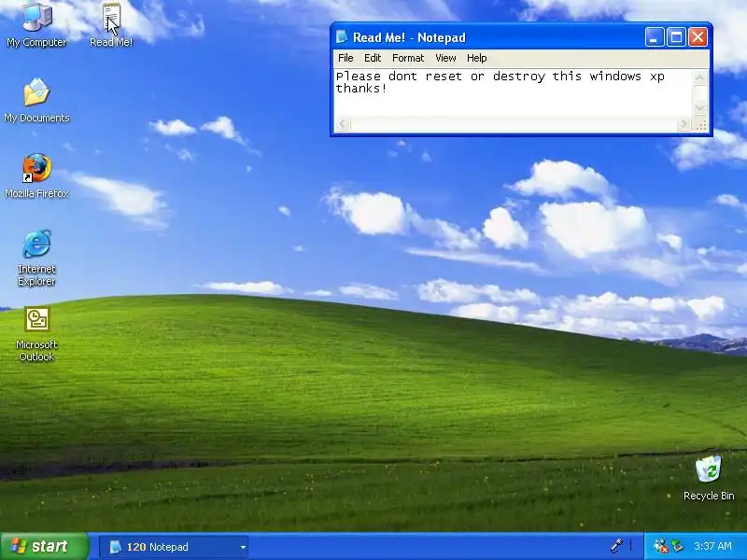Viewport: 747px width, 560px height.
Task: Click the taskbar clock showing 3:37 AM
Action: pyautogui.click(x=712, y=546)
